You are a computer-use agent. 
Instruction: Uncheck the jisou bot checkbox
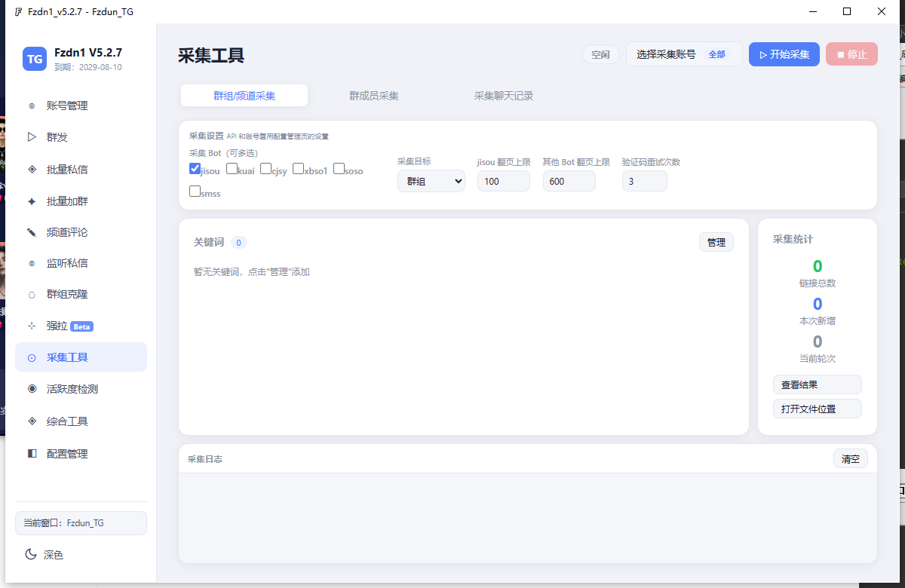195,169
